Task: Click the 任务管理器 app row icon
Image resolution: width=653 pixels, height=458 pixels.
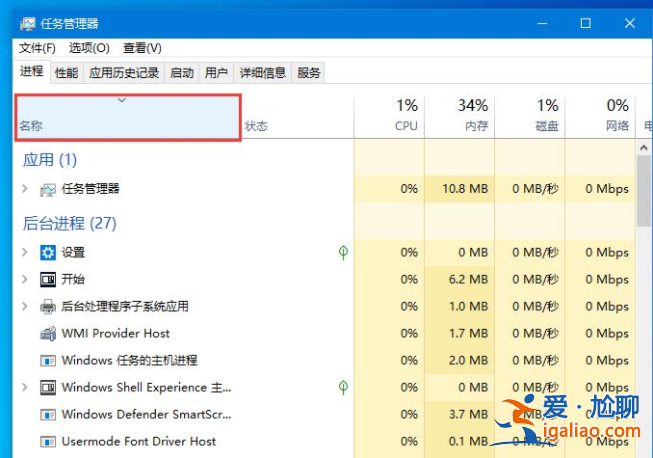Action: (x=48, y=189)
